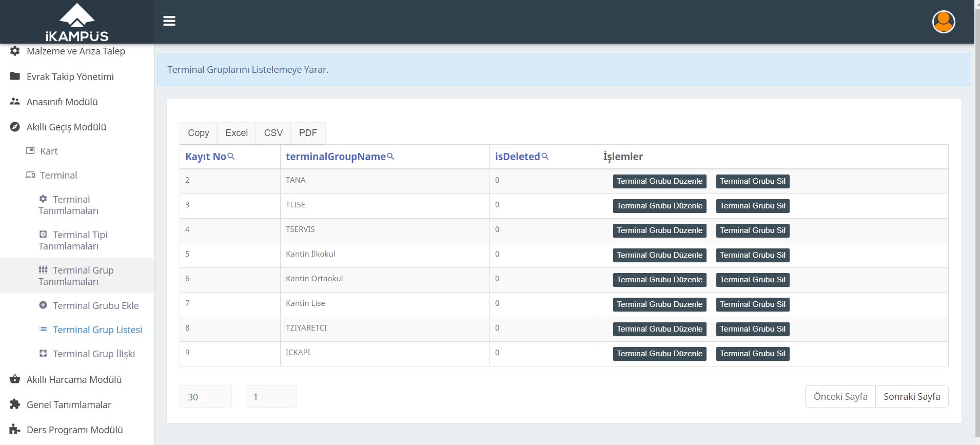Delete the TZIYARETCI terminal group
980x445 pixels.
coord(753,329)
